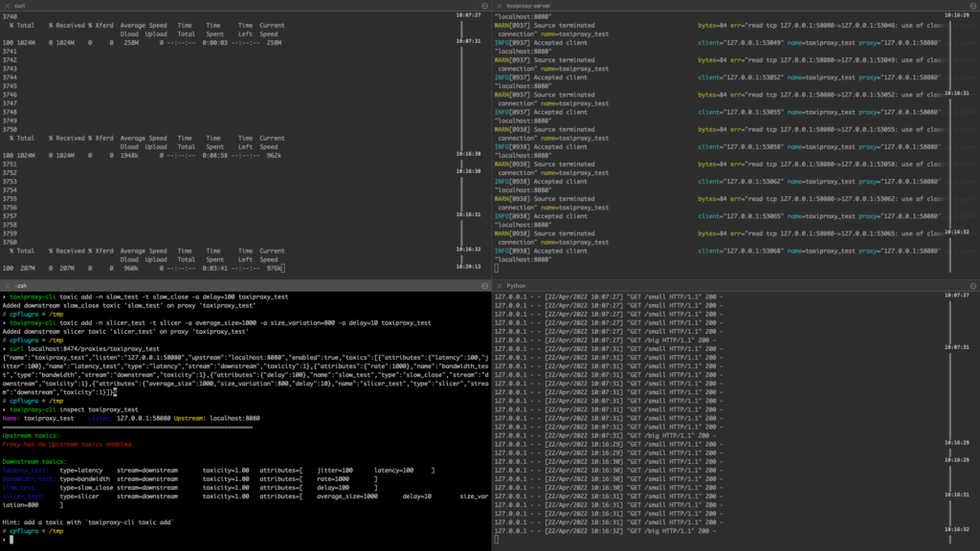980x551 pixels.
Task: Click the 'toxiproxy-cli inspect toxiproxy_test' command
Action: tap(74, 409)
